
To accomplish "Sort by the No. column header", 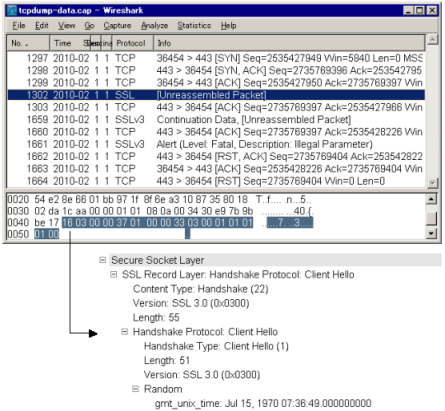I will pos(28,43).
